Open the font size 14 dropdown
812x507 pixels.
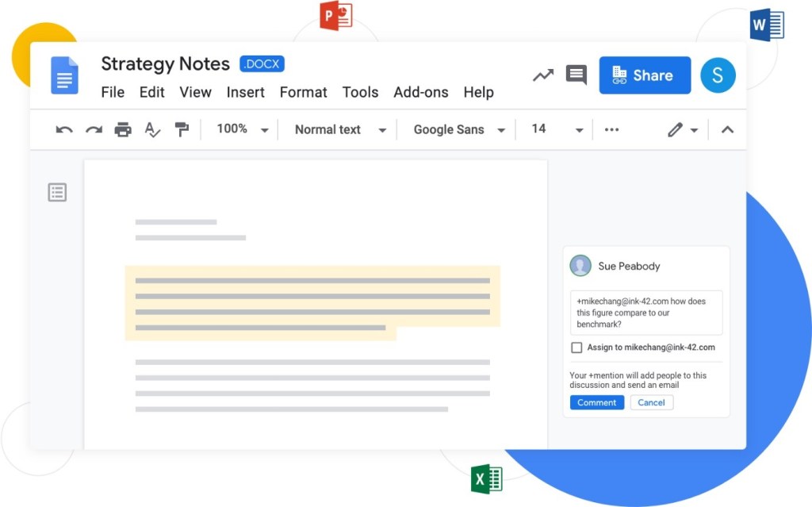tap(557, 129)
